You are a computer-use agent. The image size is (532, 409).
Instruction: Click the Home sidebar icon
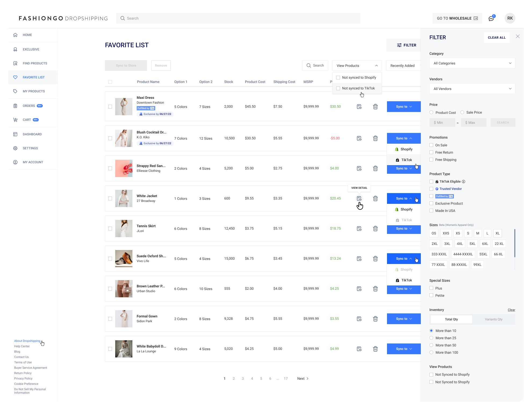click(15, 35)
